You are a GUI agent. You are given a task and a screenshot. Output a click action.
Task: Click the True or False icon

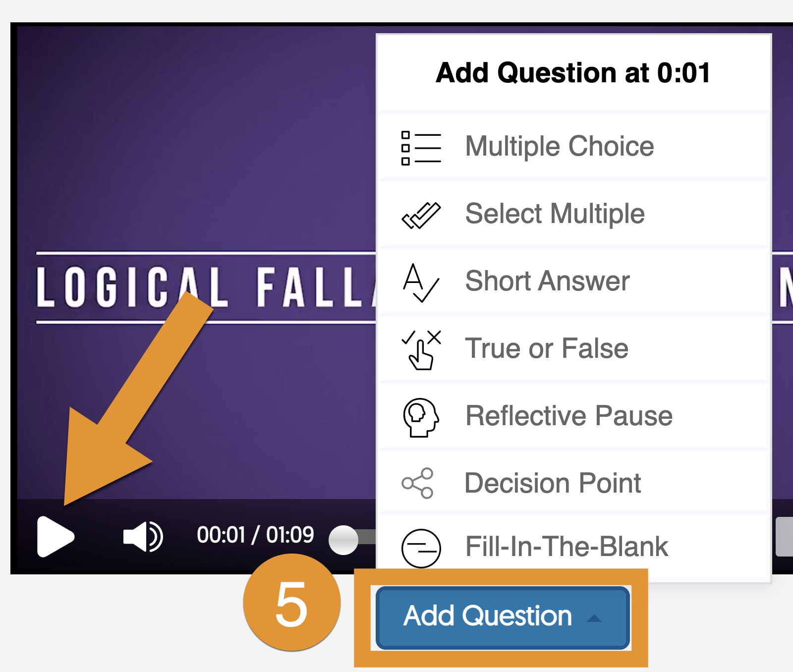pyautogui.click(x=421, y=350)
